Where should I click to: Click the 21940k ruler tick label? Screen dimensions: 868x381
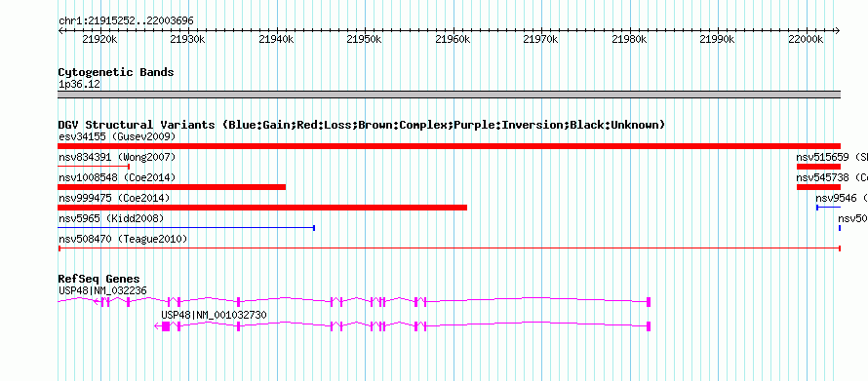[x=276, y=40]
